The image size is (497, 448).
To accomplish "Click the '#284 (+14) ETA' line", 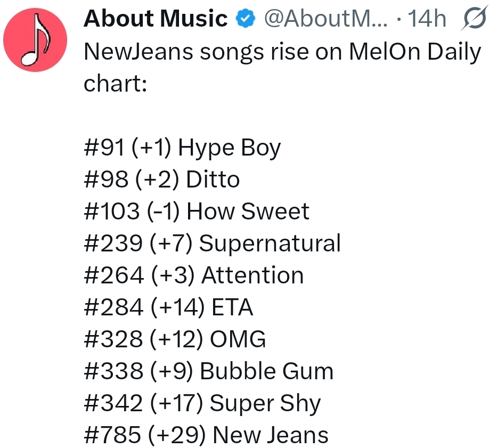I will tap(168, 308).
